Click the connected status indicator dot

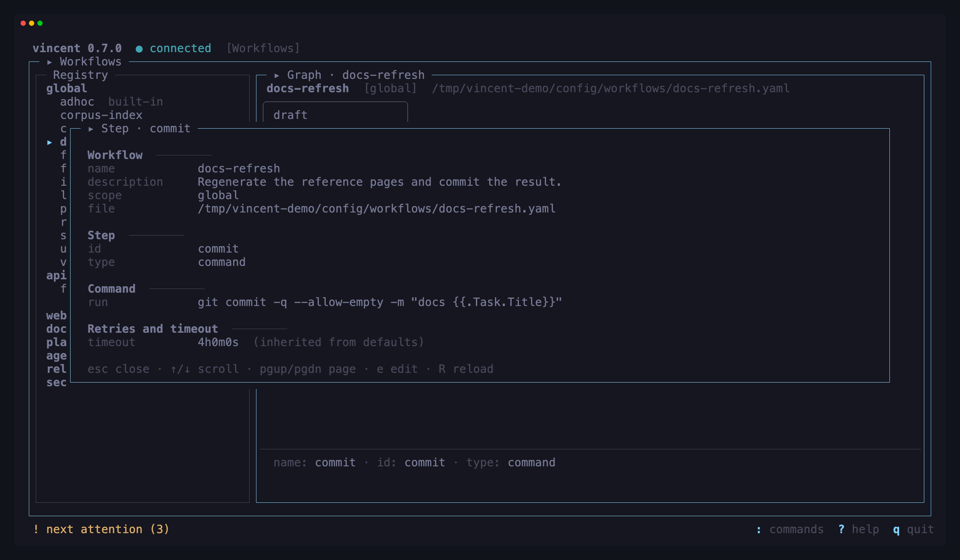139,49
